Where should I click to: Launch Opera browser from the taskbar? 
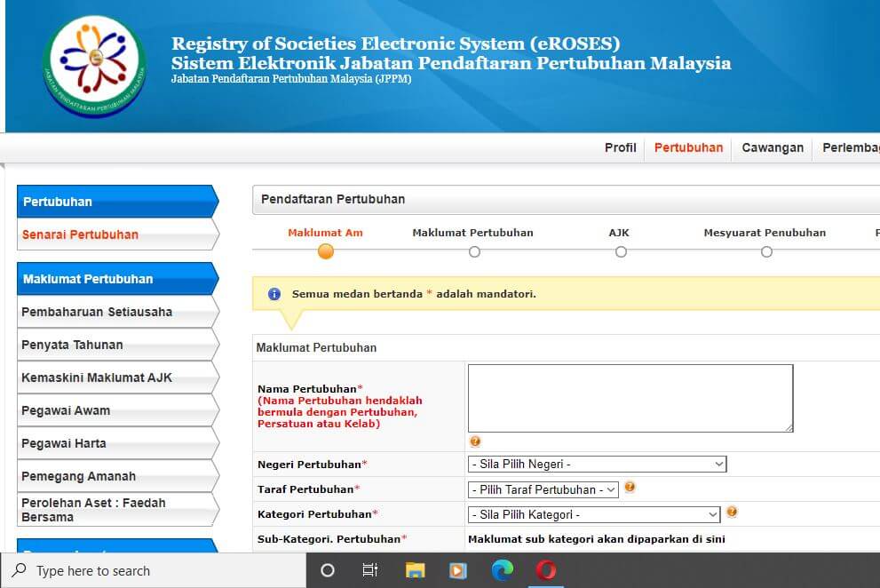tap(546, 572)
